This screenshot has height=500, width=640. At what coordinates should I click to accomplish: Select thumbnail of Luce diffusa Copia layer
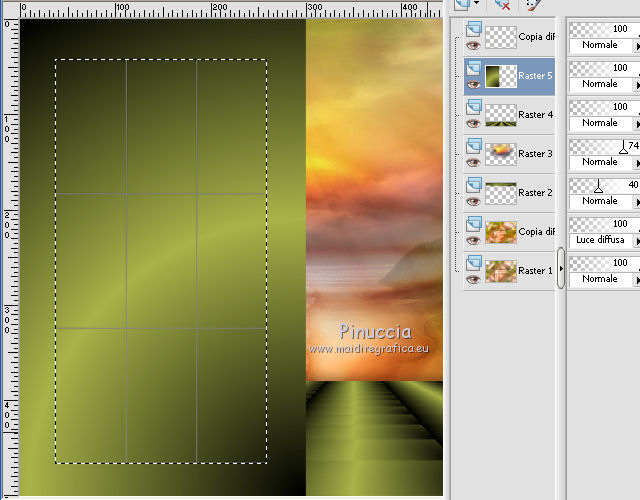(501, 232)
